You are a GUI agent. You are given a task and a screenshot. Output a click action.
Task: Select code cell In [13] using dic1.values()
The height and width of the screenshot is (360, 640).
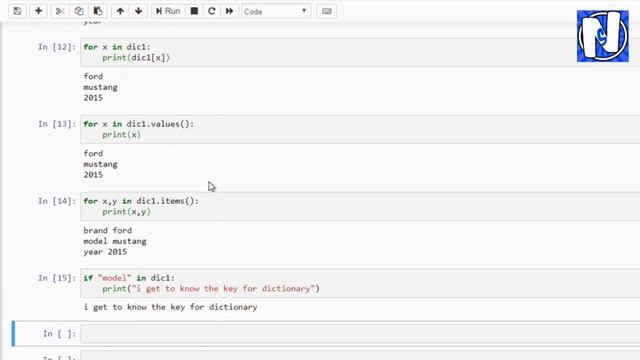360,129
